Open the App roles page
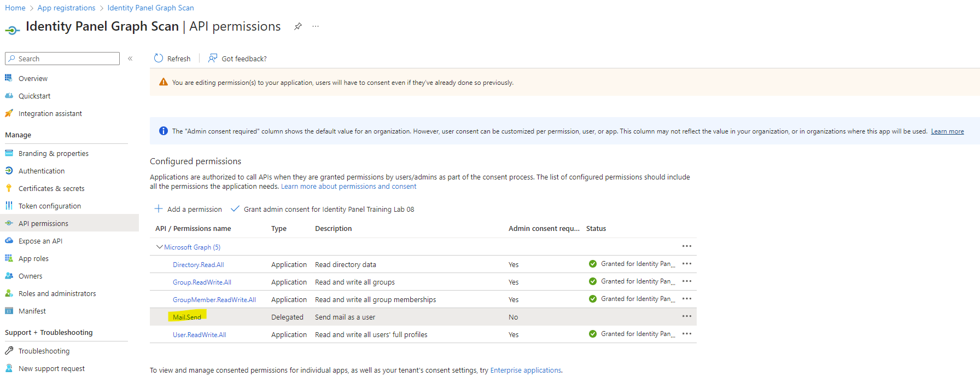Viewport: 980px width, 388px height. (x=33, y=259)
